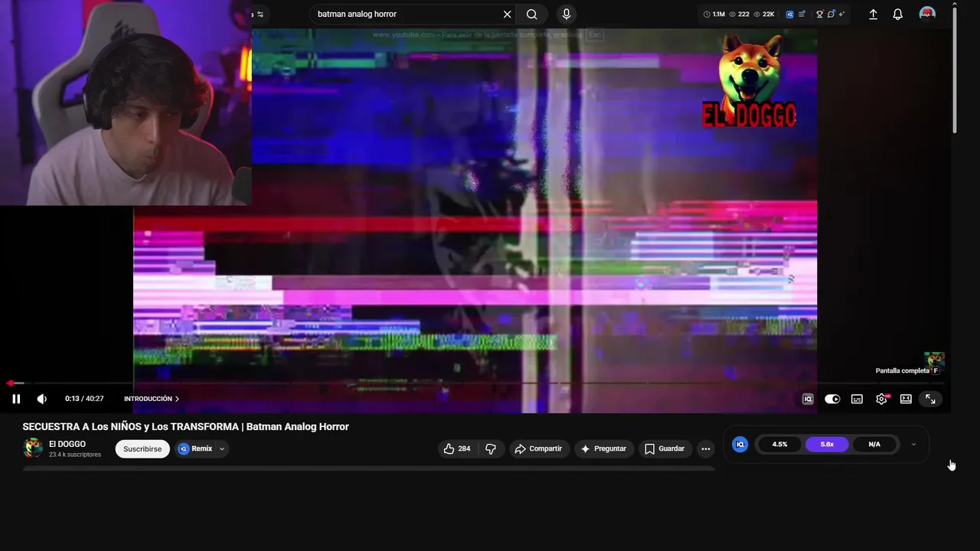Click the 22K views stat
Viewport: 980px width, 551px height.
click(x=764, y=14)
